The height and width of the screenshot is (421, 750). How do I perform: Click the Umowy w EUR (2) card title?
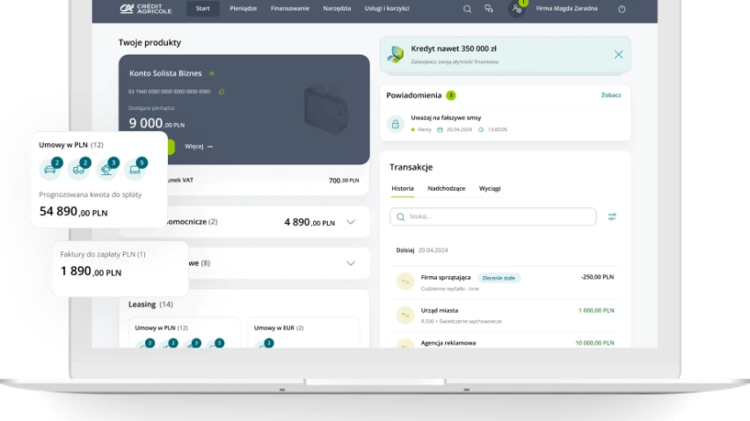[279, 328]
